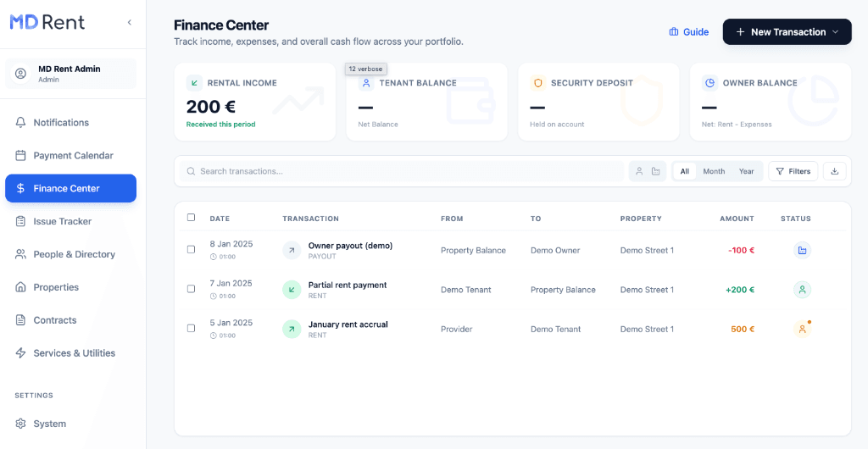The image size is (868, 449).
Task: Click the Owner Balance pie chart icon
Action: [x=709, y=83]
